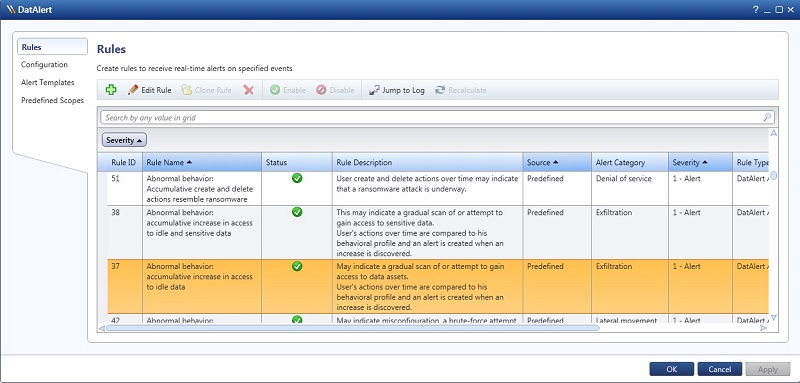Click the Disable toolbar button
Screen dimensions: 800x383
coord(335,90)
